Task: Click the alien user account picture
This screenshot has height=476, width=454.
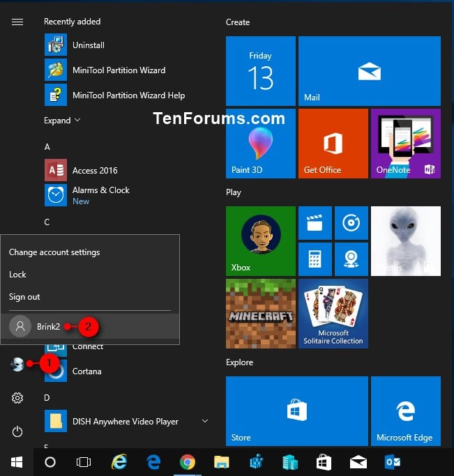Action: pyautogui.click(x=17, y=364)
